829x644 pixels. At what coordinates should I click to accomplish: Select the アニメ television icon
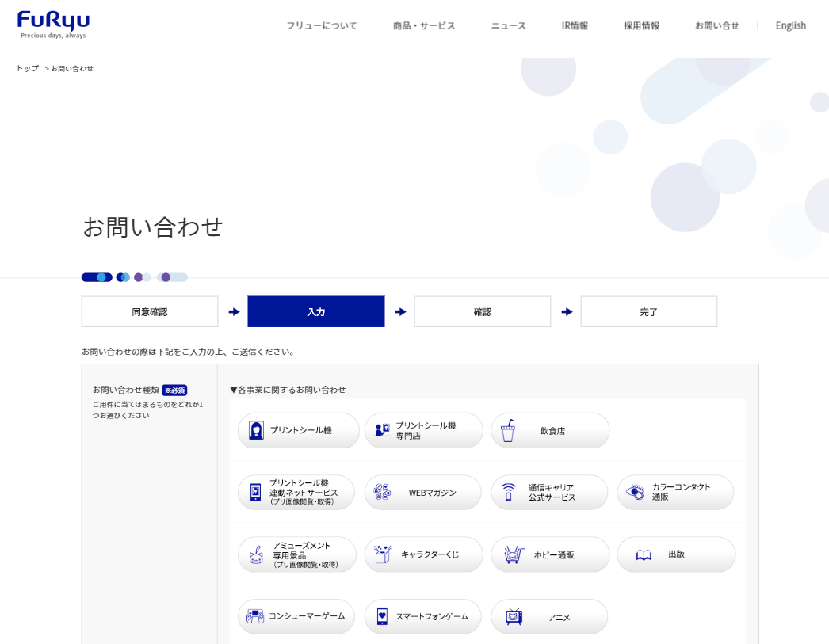pos(514,616)
